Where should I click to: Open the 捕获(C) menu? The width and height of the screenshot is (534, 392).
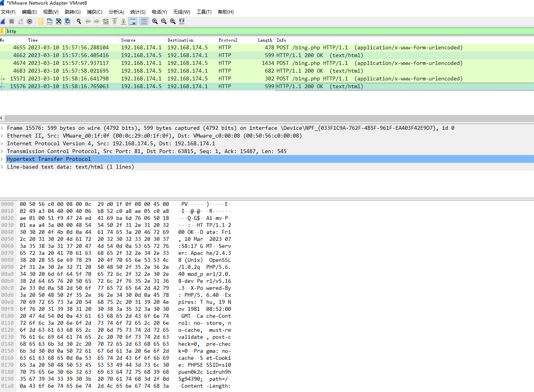pos(95,12)
